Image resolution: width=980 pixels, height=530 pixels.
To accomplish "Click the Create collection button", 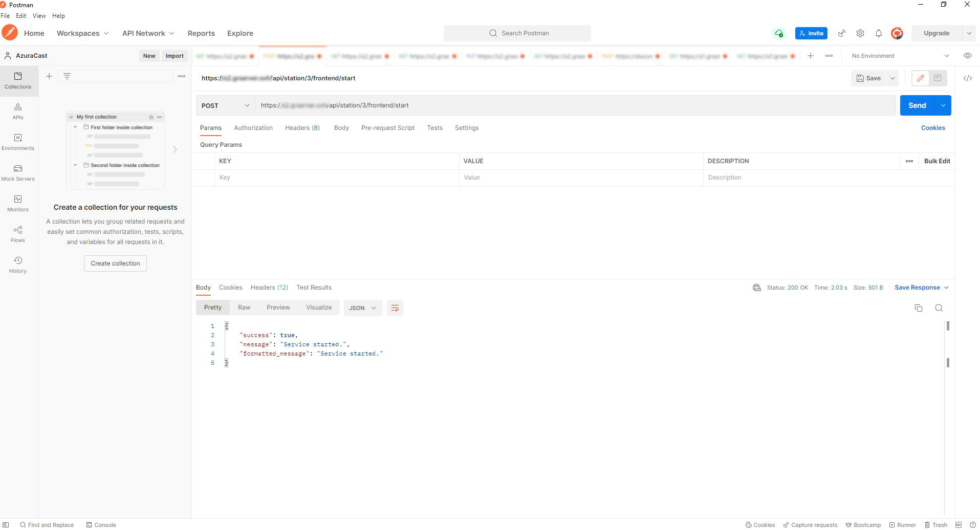I will (115, 263).
